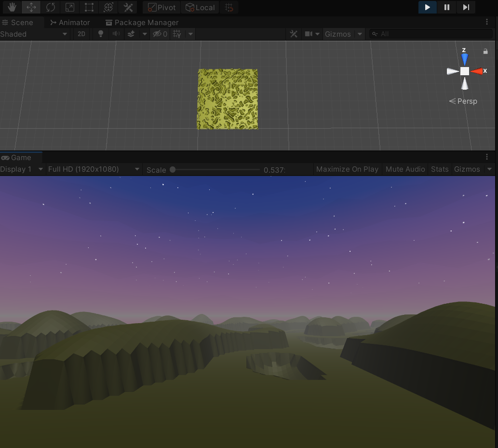Image resolution: width=498 pixels, height=448 pixels.
Task: Toggle grid snapping icon in the top toolbar
Action: [229, 7]
